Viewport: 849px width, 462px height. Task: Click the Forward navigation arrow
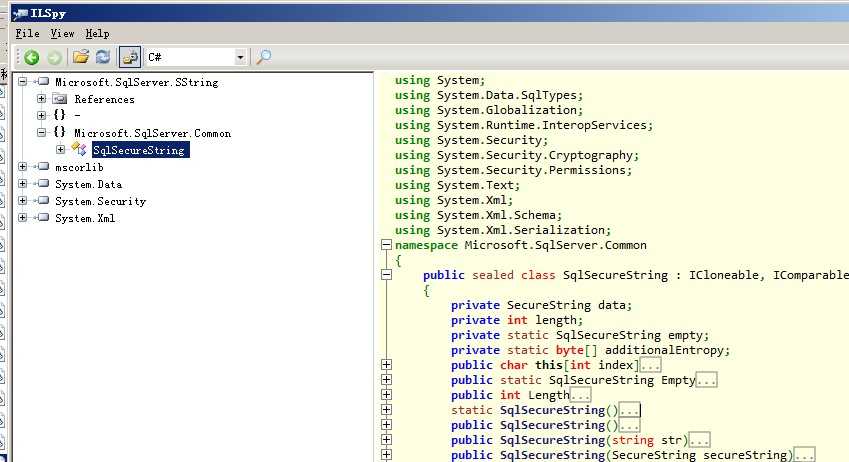tap(54, 57)
